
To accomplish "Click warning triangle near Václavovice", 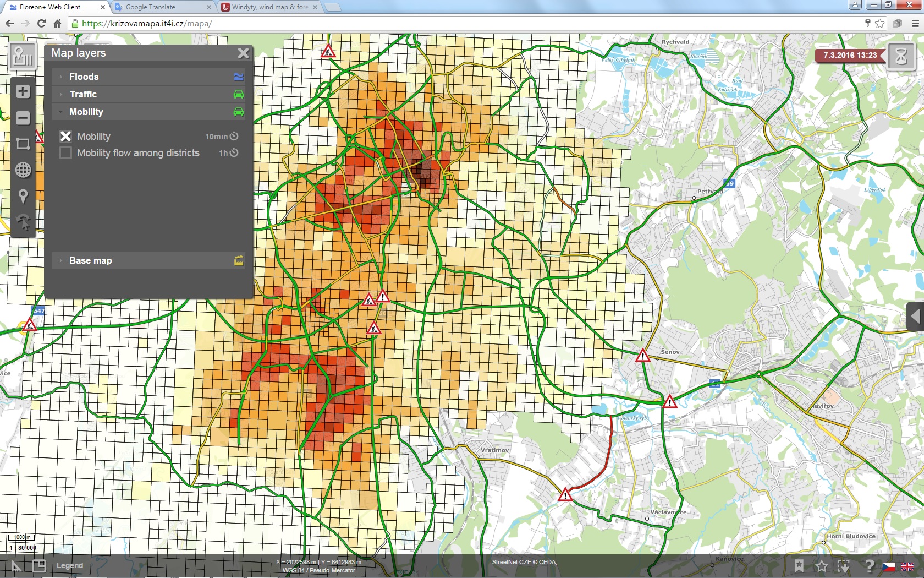I will pyautogui.click(x=565, y=494).
